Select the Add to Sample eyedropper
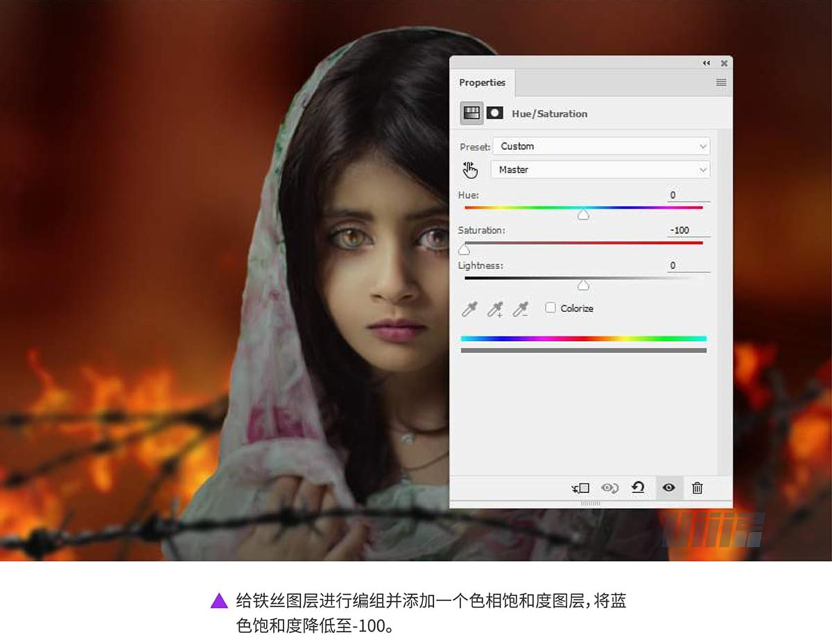Viewport: 832px width, 644px height. [495, 309]
